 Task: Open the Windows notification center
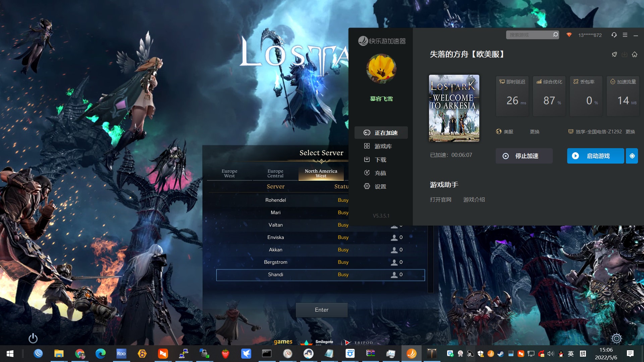point(630,353)
